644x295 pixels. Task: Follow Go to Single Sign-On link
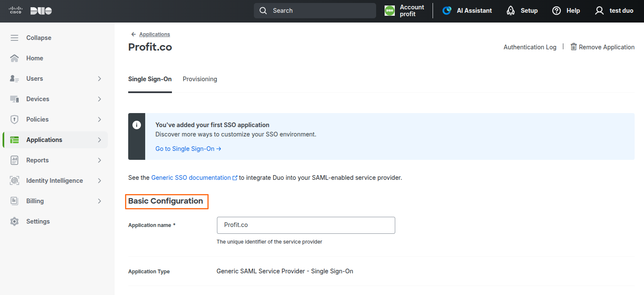coord(188,149)
